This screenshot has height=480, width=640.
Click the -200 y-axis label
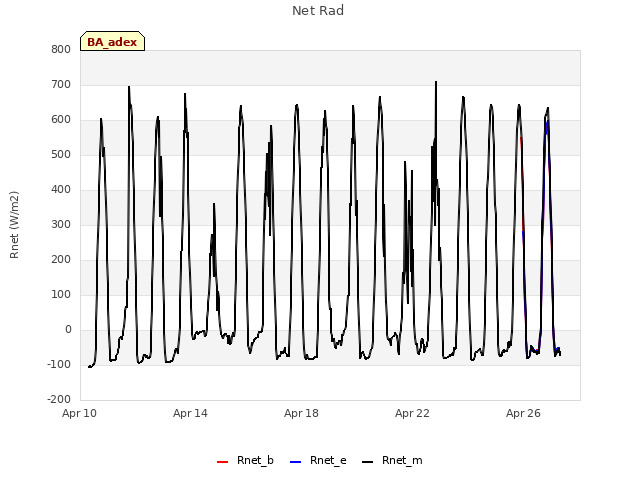coord(59,400)
